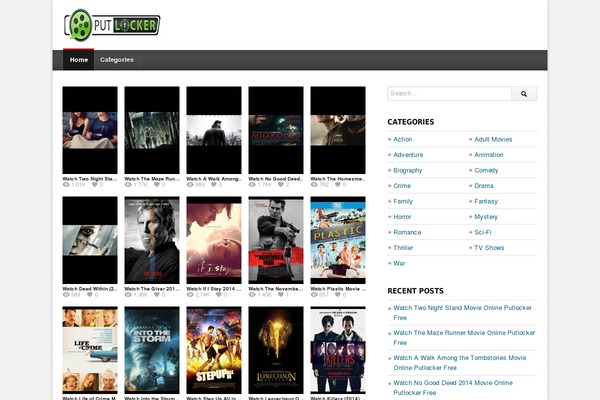This screenshot has width=600, height=400.
Task: Open the Crime category
Action: (x=402, y=186)
